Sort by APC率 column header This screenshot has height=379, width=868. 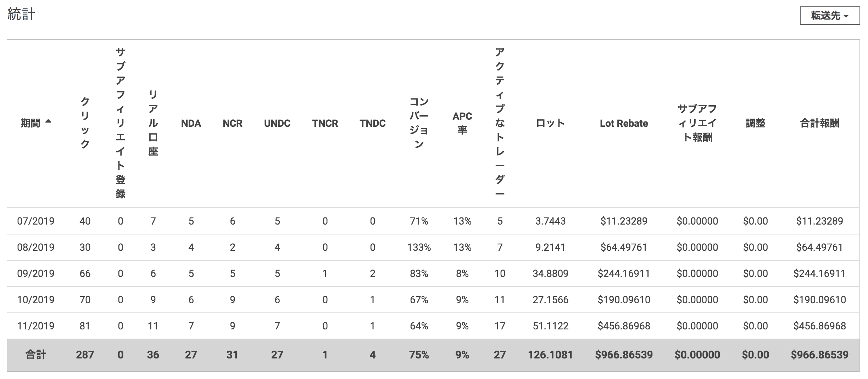[462, 123]
